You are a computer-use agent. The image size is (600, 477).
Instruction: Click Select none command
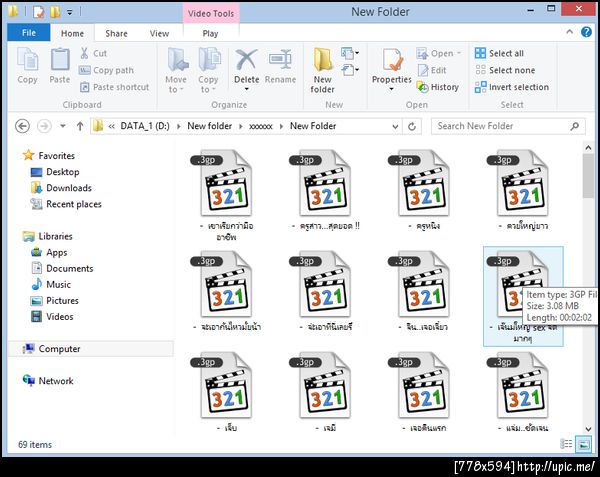tap(505, 70)
